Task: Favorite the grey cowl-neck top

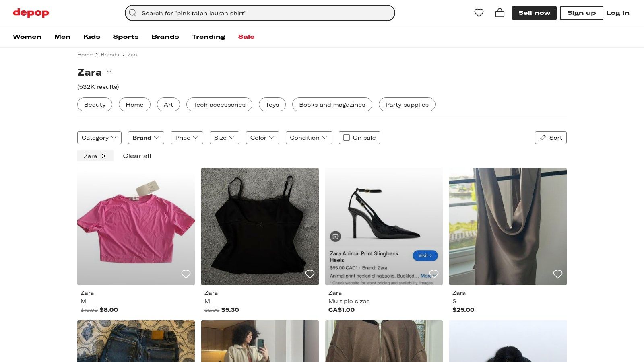Action: [x=558, y=274]
